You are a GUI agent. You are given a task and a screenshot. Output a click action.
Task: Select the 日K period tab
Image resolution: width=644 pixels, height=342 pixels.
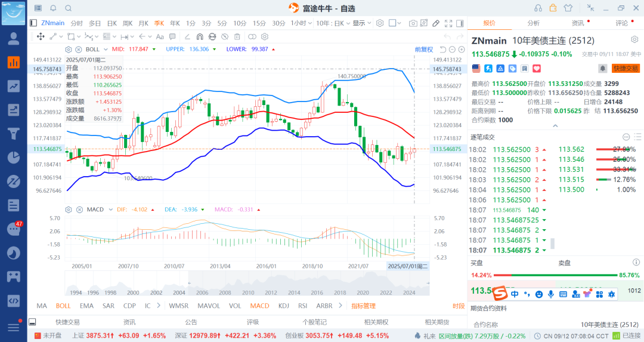pyautogui.click(x=112, y=23)
